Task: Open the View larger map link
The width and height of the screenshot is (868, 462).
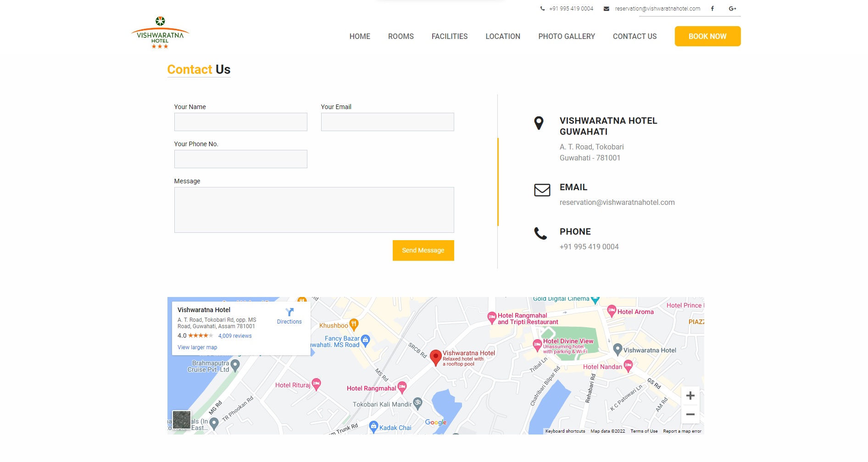Action: coord(197,347)
